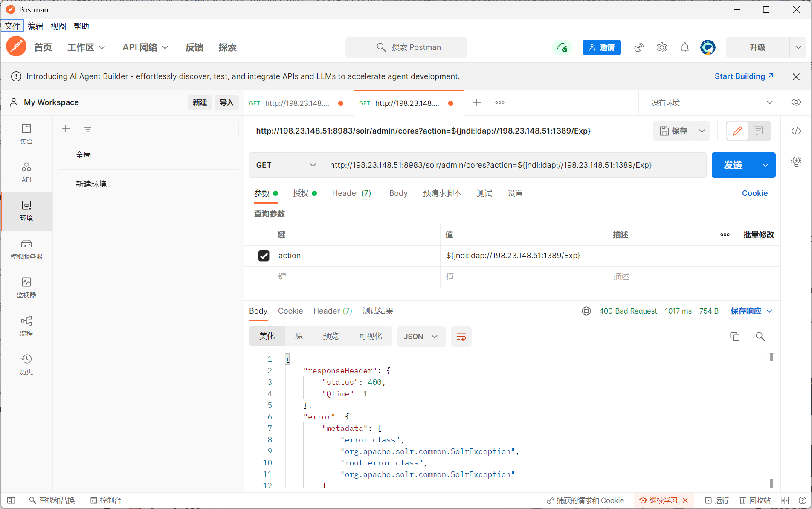Screen dimensions: 812x509
Task: Uncheck the action parameter checkbox
Action: pos(264,256)
